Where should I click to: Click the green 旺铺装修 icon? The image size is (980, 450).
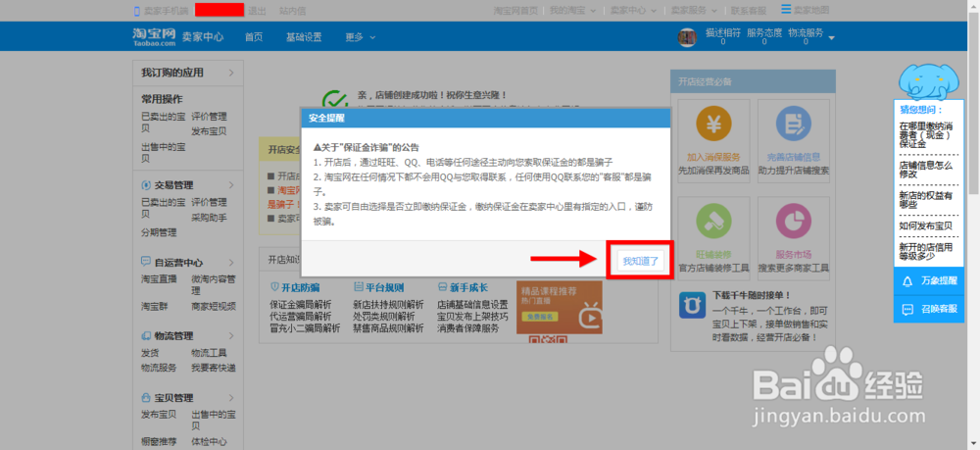coord(713,222)
